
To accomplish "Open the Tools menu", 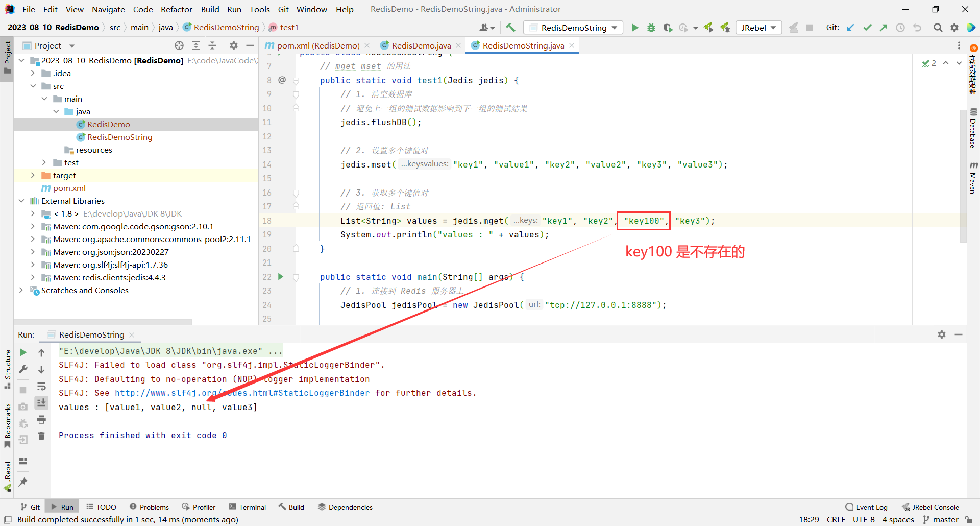I will (x=259, y=9).
